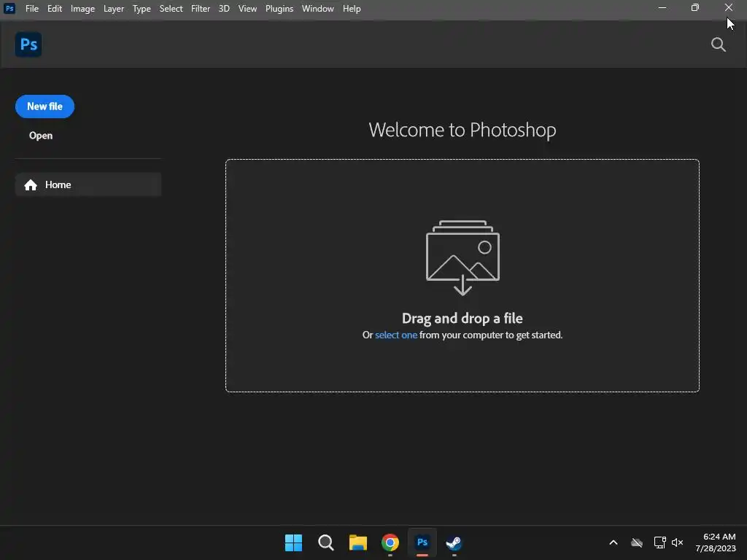747x560 pixels.
Task: Open the Window menu
Action: point(318,9)
